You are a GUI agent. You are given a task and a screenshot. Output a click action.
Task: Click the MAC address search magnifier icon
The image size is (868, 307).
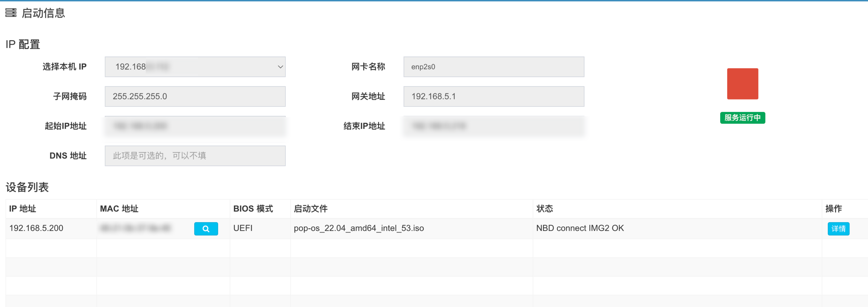click(x=206, y=229)
